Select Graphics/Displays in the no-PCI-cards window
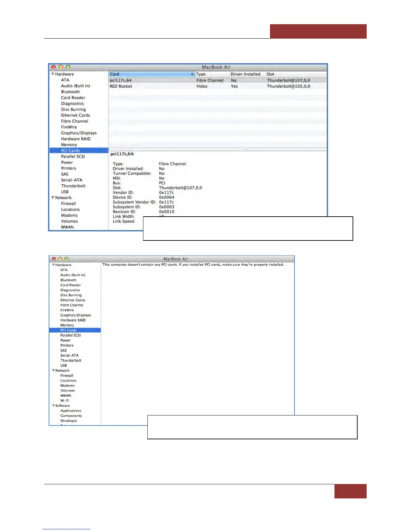This screenshot has width=411, height=532. [76, 315]
